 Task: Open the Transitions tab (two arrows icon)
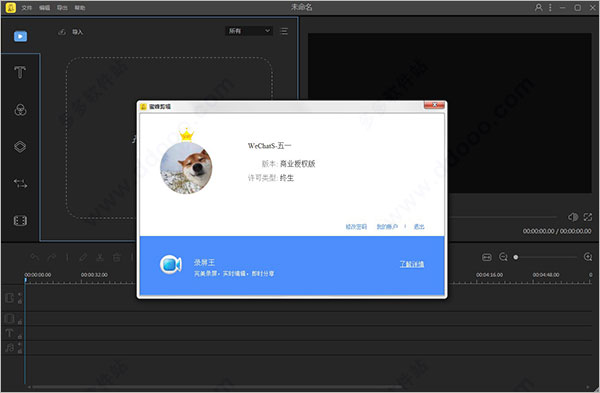(x=20, y=183)
